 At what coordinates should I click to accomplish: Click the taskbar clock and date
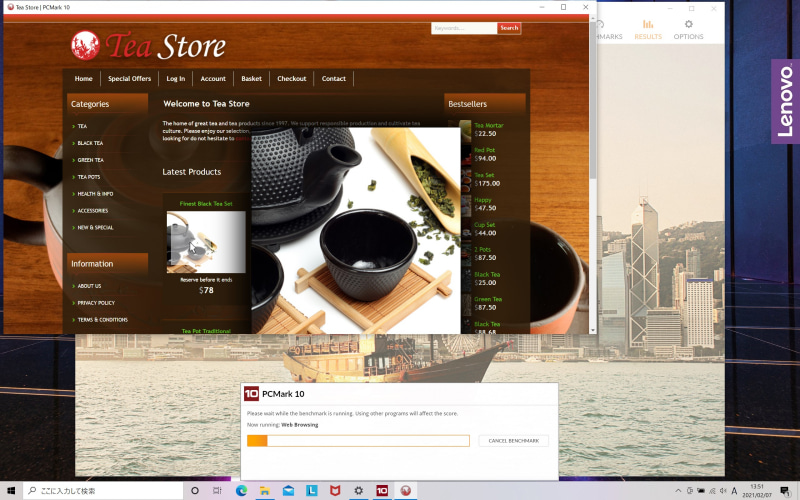coord(757,491)
